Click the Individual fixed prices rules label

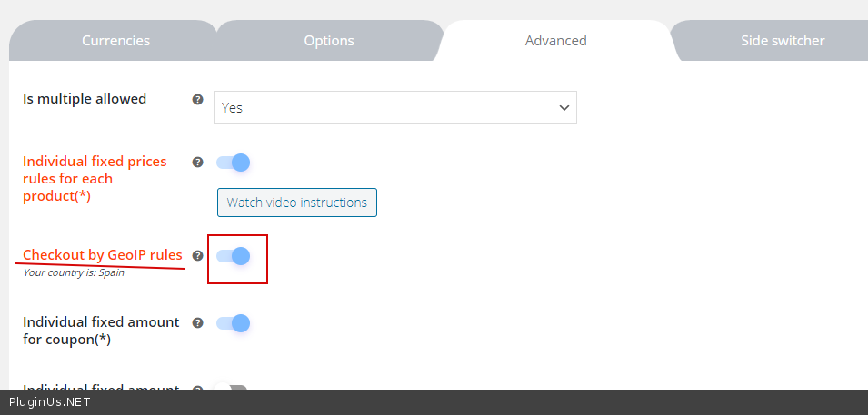(x=95, y=178)
